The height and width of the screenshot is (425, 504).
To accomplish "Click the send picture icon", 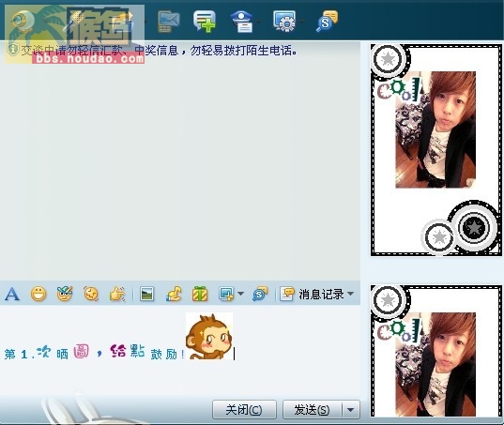I will click(147, 294).
